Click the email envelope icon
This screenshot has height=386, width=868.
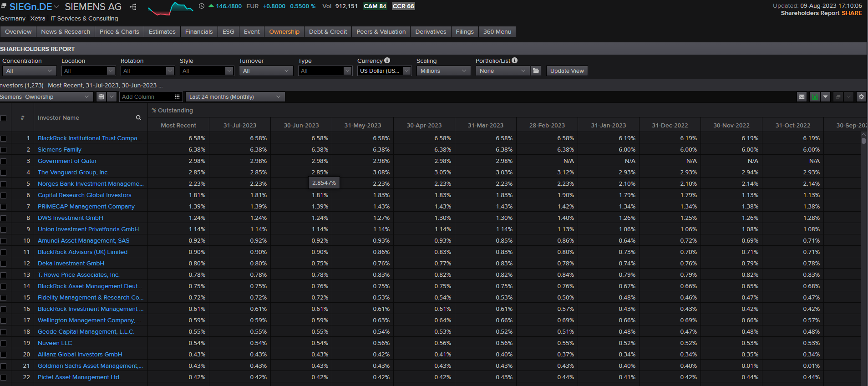802,96
